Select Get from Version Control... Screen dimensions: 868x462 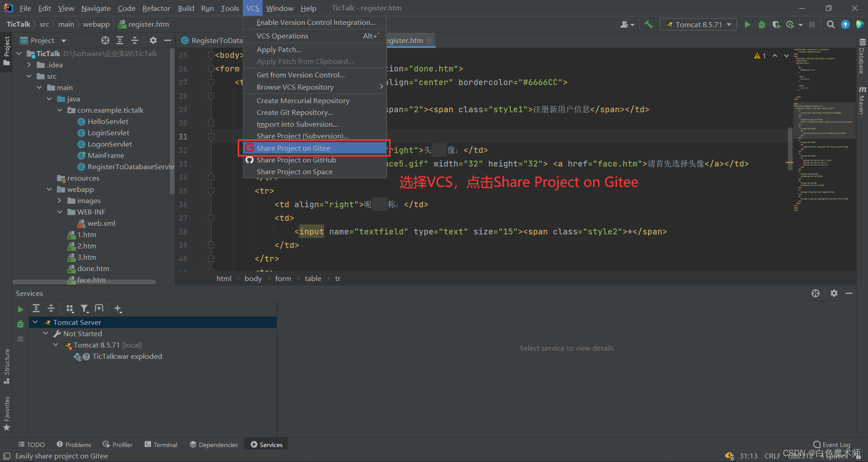pyautogui.click(x=314, y=75)
